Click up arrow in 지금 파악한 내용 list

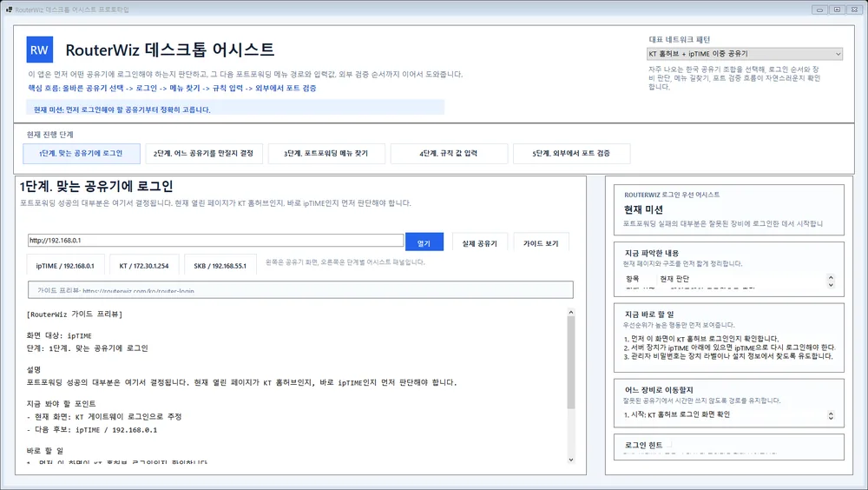click(831, 276)
